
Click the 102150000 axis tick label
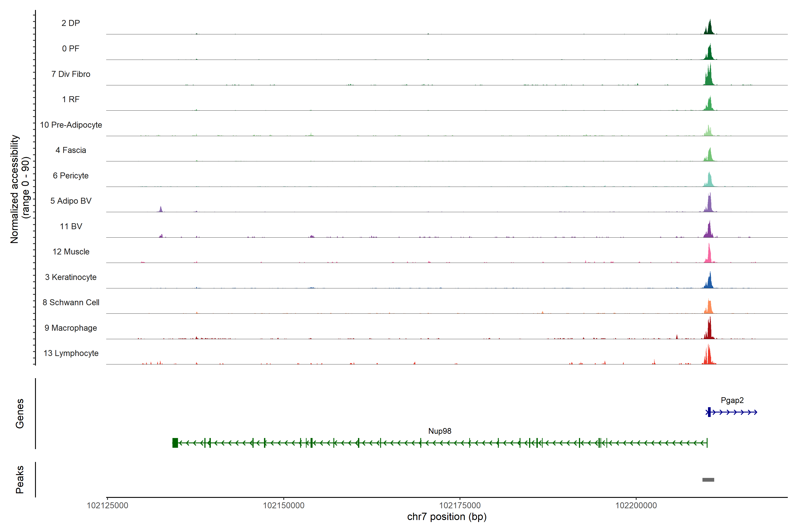point(284,506)
